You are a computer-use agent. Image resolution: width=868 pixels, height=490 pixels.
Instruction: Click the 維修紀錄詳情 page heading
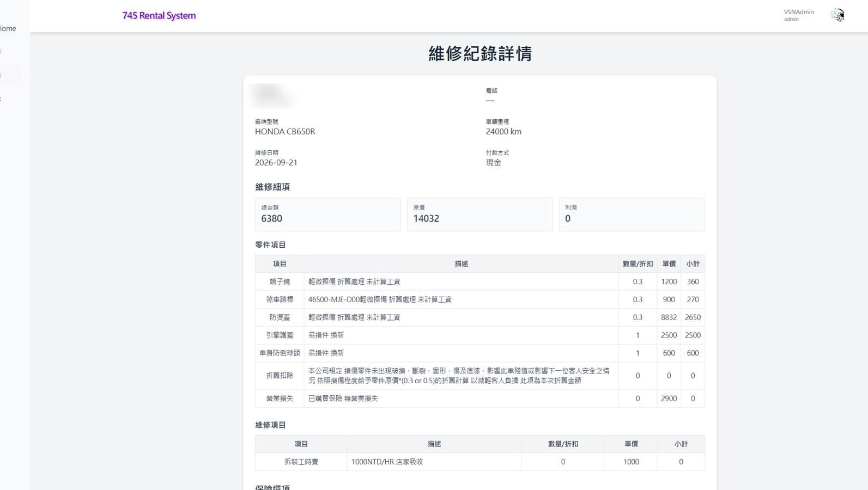pyautogui.click(x=480, y=53)
